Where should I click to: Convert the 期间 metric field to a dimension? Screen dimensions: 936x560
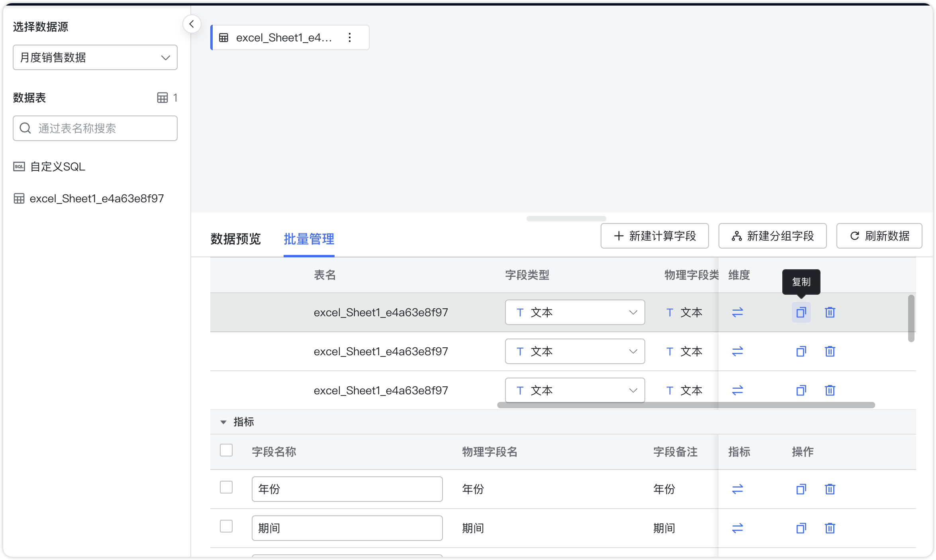[738, 528]
